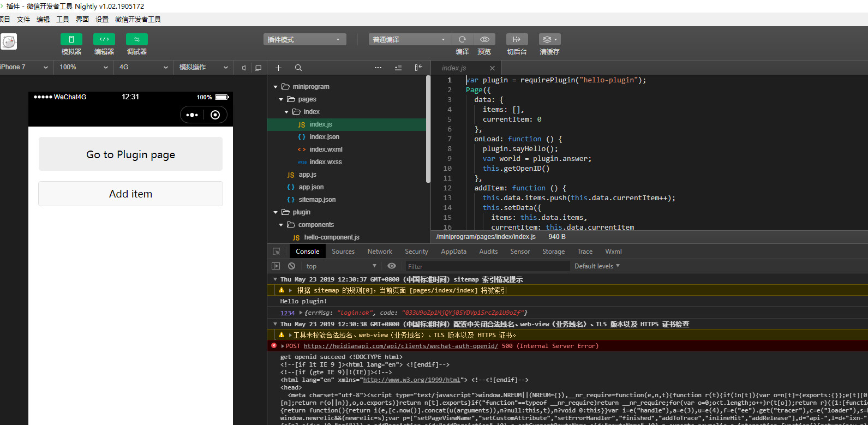Switch to the Wxml tab
This screenshot has height=425, width=868.
[x=613, y=252]
